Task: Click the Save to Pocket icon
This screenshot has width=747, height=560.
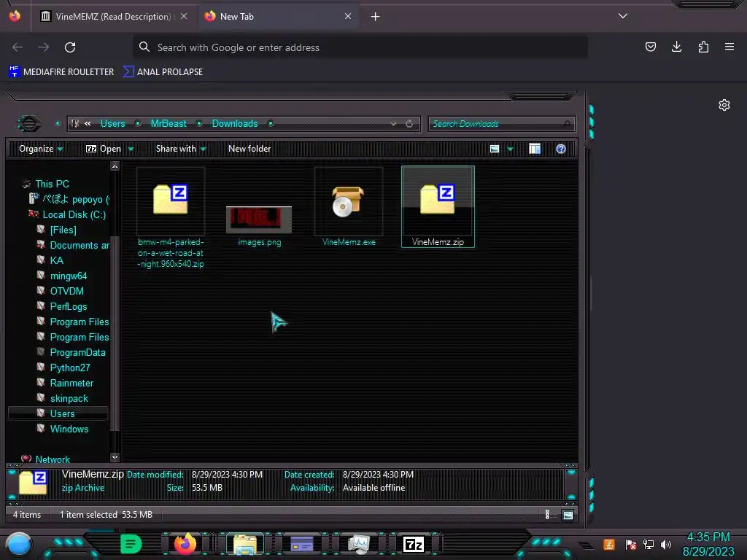Action: [x=650, y=47]
